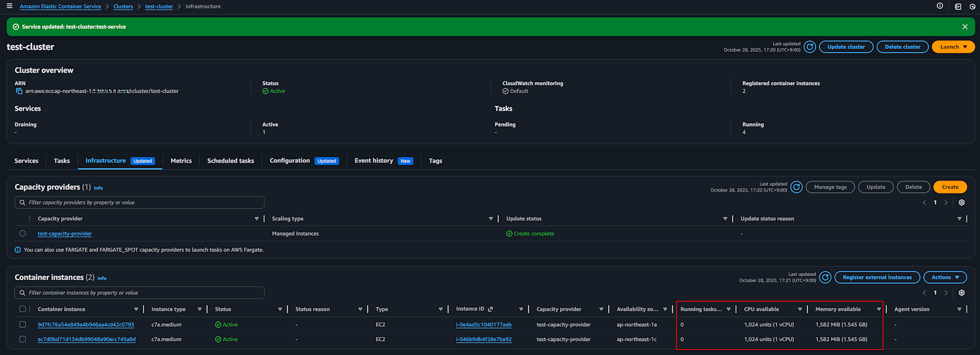980x355 pixels.
Task: Open Capacity providers table settings gear
Action: 962,203
